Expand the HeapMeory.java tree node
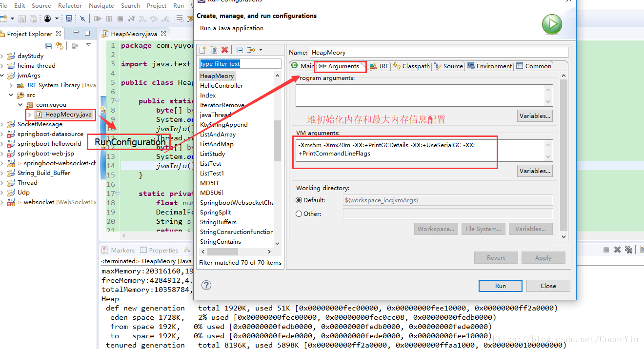The width and height of the screenshot is (644, 349). 29,115
